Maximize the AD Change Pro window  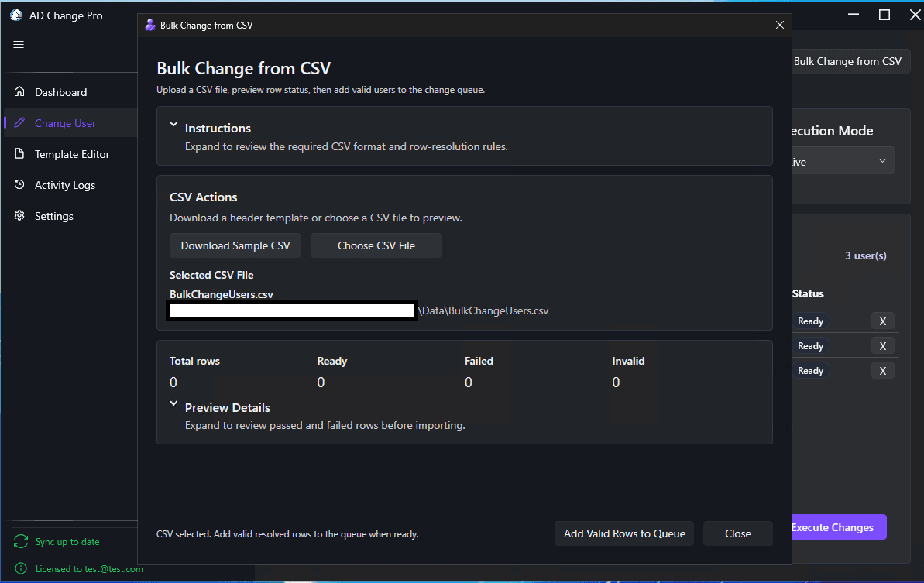coord(884,15)
